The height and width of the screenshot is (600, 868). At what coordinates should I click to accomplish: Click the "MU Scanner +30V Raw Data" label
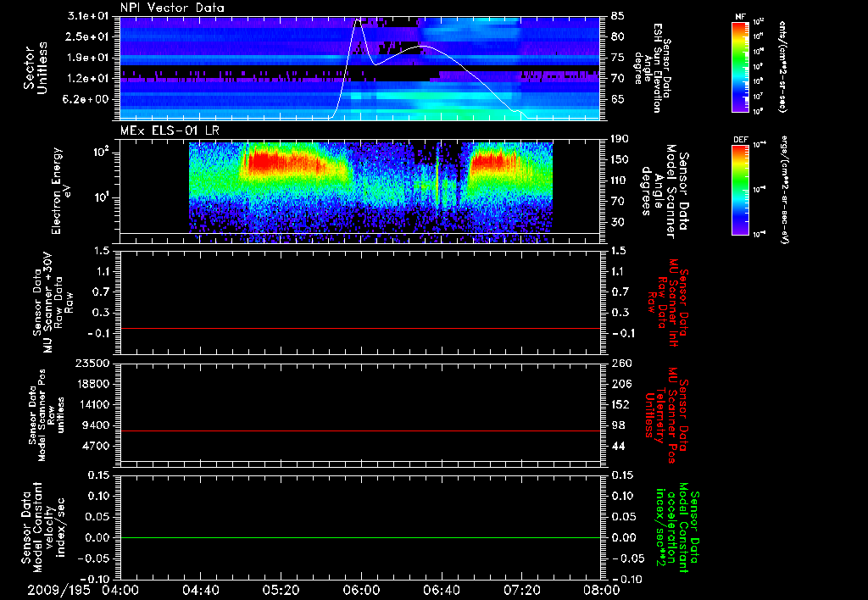53,302
